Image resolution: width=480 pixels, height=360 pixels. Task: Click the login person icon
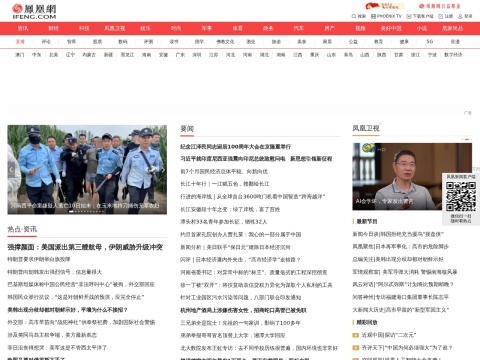pyautogui.click(x=460, y=16)
